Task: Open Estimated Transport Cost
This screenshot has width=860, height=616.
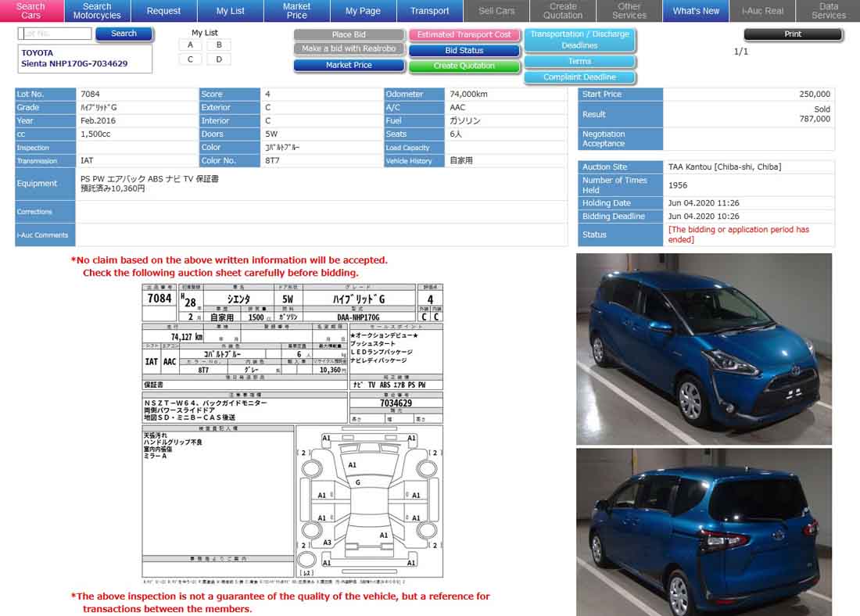Action: tap(464, 34)
